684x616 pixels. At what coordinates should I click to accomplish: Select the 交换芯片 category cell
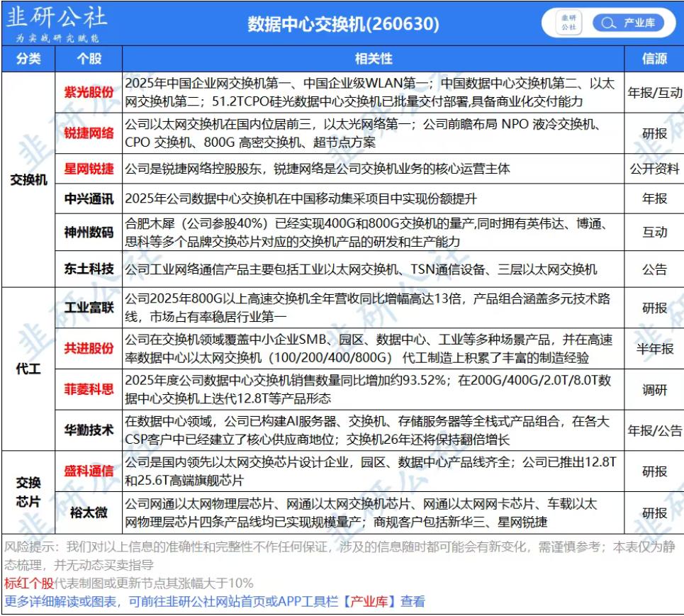(28, 492)
